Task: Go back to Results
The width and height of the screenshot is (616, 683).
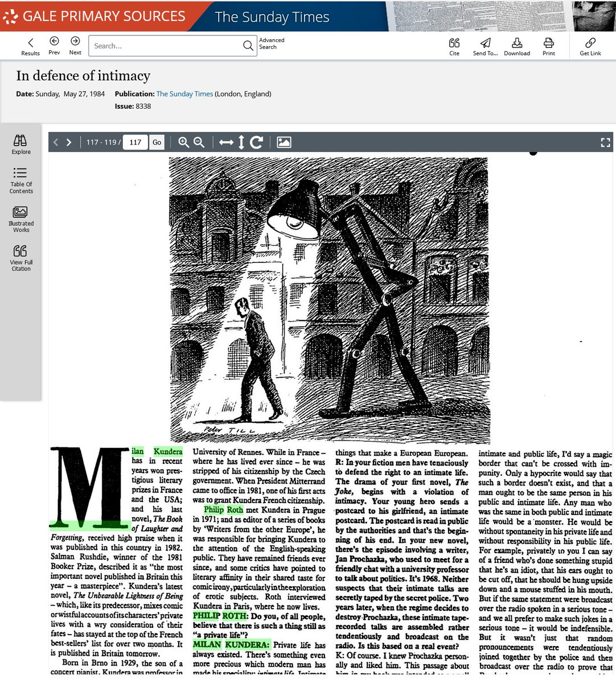Action: [30, 46]
